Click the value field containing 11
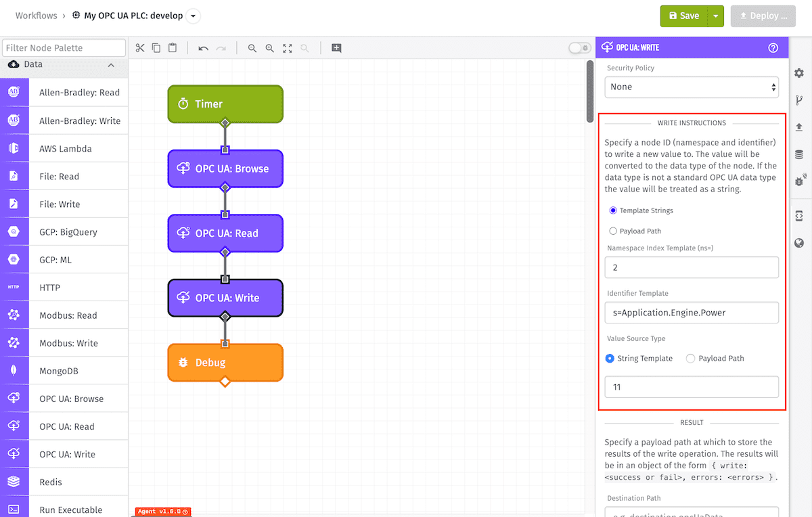 692,387
